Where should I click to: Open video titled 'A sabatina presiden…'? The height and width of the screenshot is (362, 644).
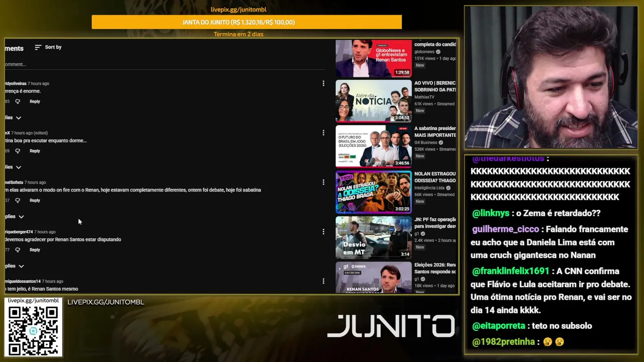pyautogui.click(x=435, y=132)
